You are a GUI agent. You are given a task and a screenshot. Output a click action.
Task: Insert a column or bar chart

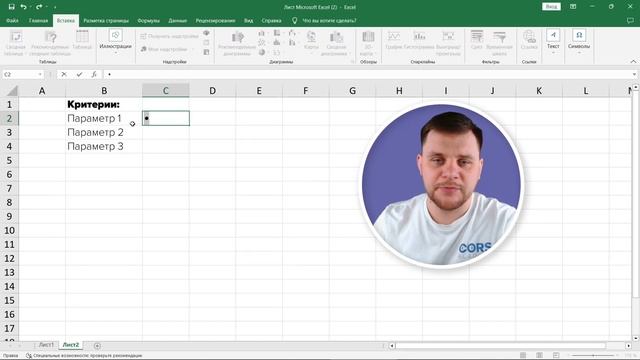[x=262, y=33]
